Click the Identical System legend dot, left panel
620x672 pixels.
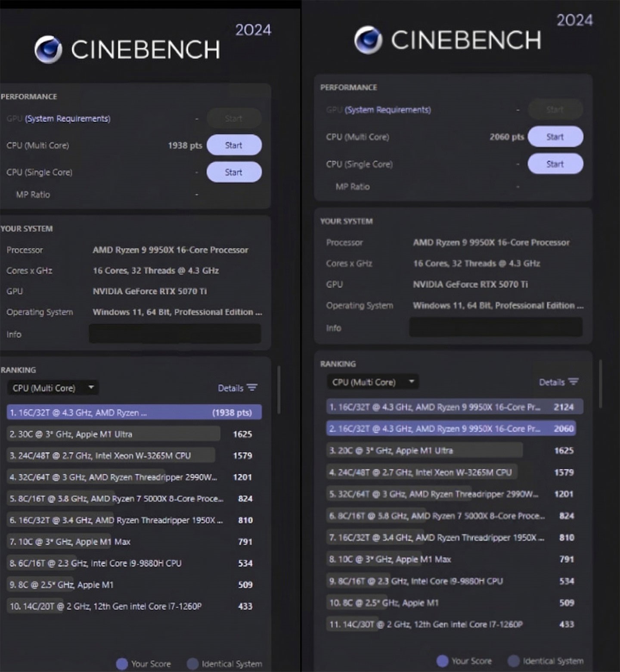(x=192, y=664)
